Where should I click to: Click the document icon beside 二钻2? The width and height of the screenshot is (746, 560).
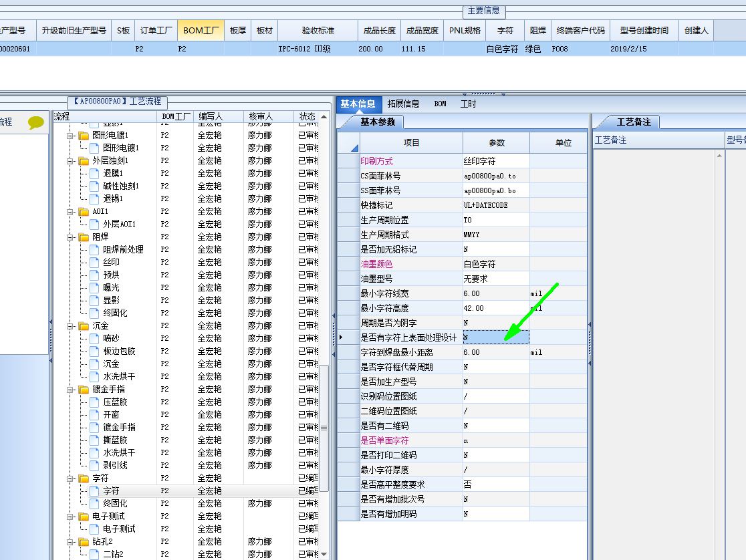pos(95,554)
